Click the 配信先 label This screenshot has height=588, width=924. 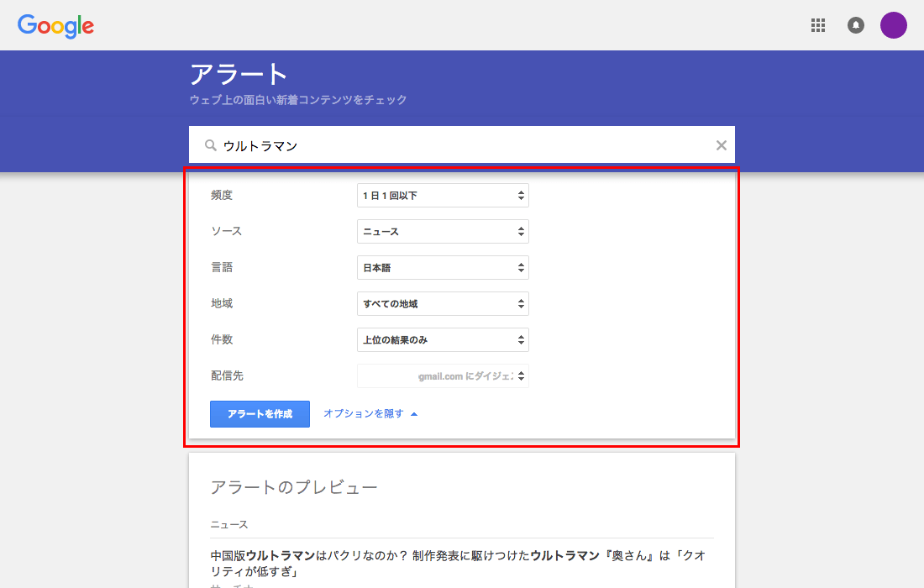[228, 375]
